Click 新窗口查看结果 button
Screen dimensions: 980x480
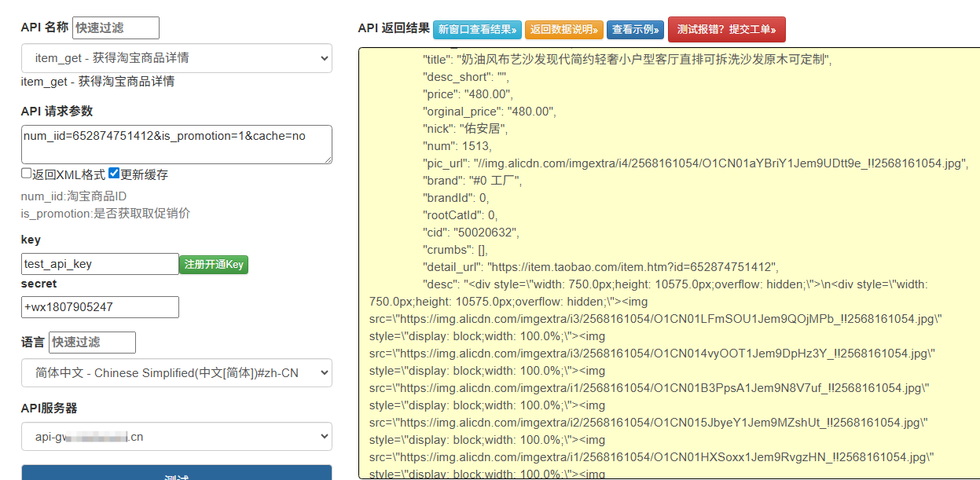[477, 30]
